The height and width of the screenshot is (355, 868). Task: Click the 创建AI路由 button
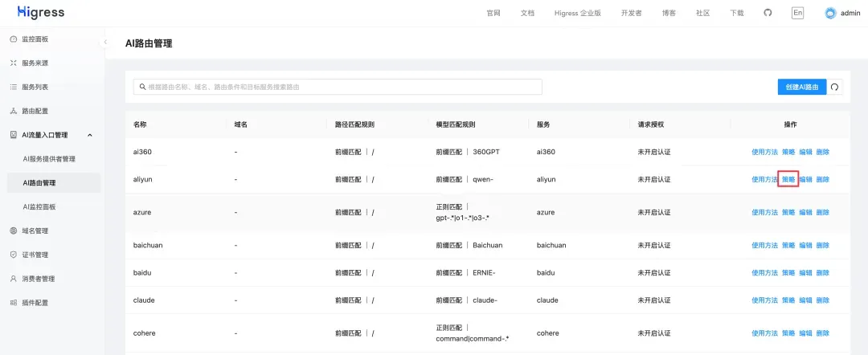pos(801,87)
